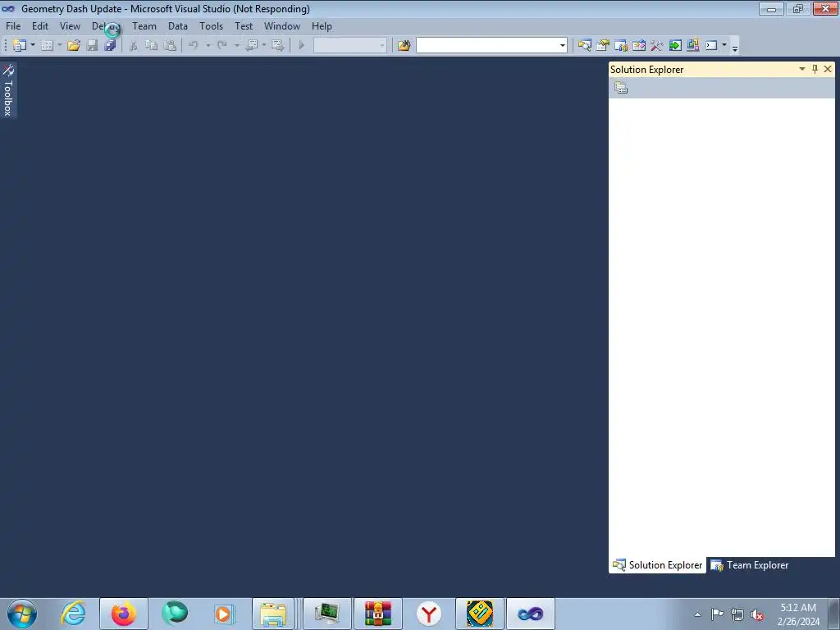Switch to Firefox on the taskbar
Screen dimensions: 840x630
click(123, 614)
